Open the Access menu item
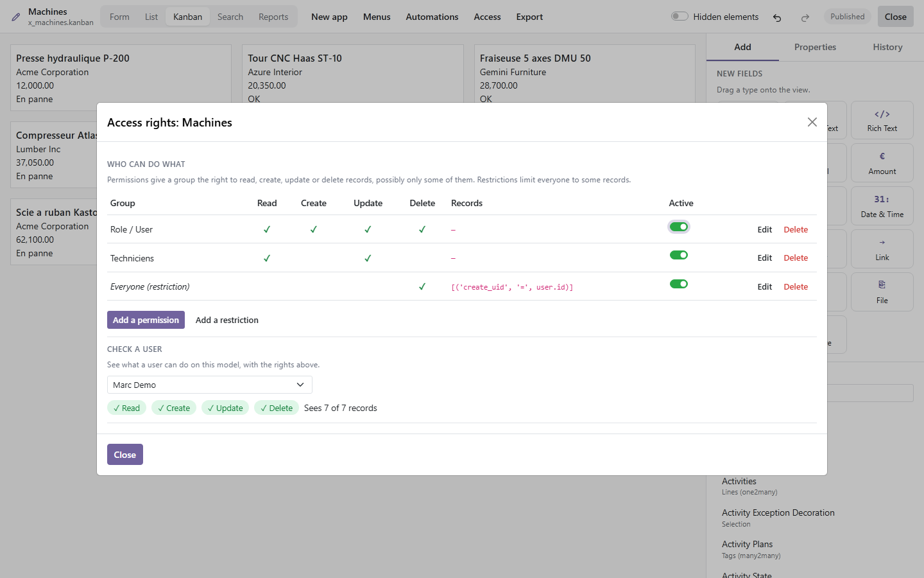924x578 pixels. (487, 17)
